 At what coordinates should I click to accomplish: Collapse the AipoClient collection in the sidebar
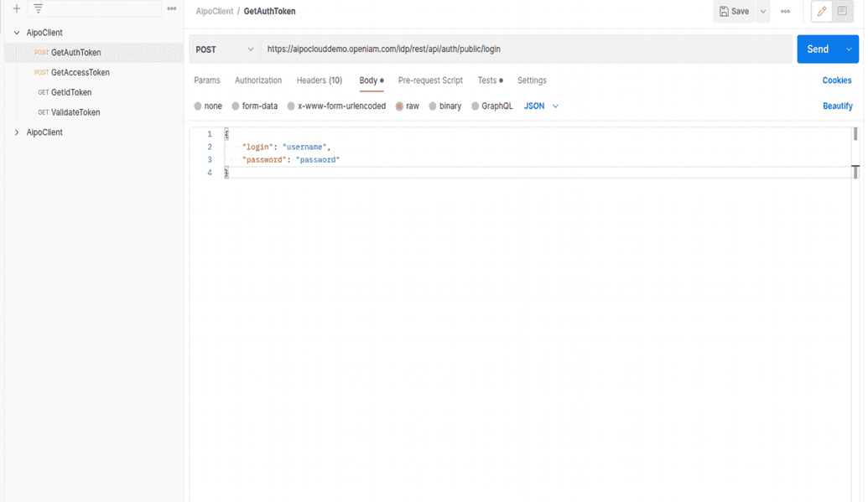tap(14, 32)
